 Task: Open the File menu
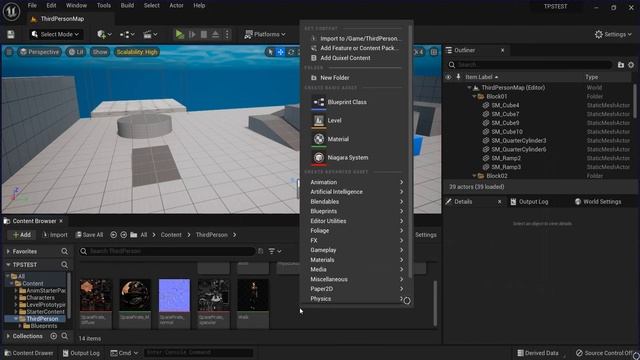[x=32, y=6]
